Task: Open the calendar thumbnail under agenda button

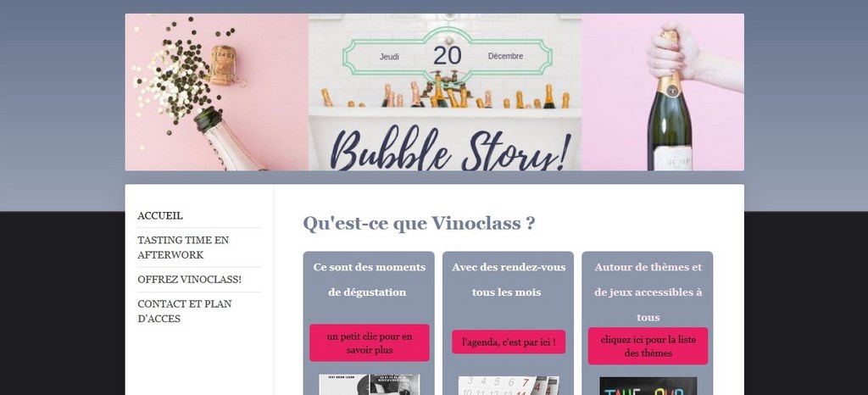Action: 509,386
